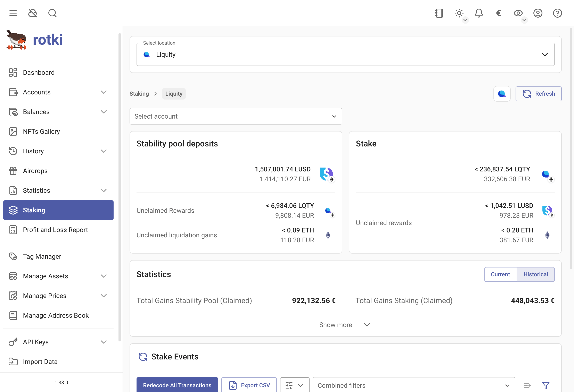Expand Manage Prices menu
Image resolution: width=574 pixels, height=392 pixels.
58,296
